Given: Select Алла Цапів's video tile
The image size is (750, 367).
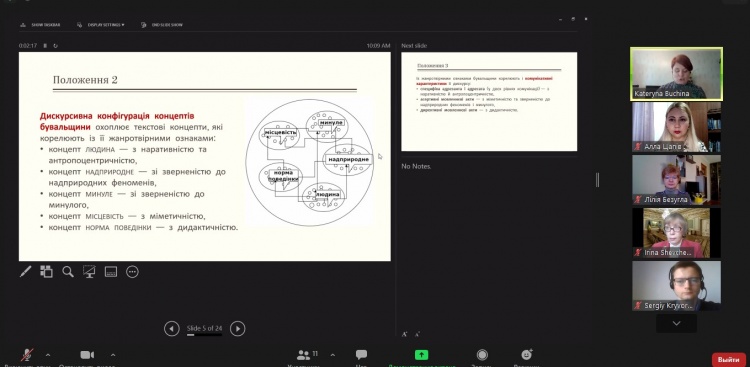Looking at the screenshot, I should (676, 127).
